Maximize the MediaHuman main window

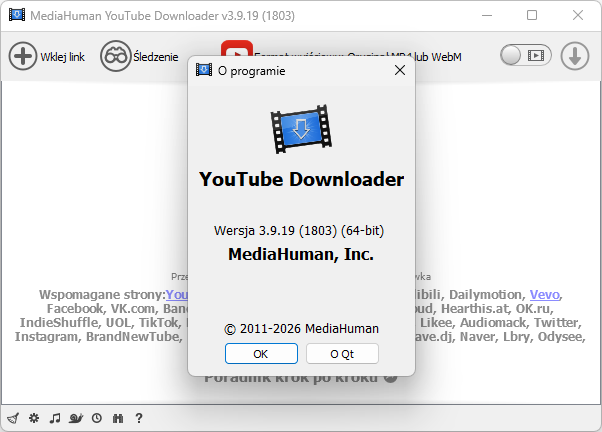click(x=532, y=15)
